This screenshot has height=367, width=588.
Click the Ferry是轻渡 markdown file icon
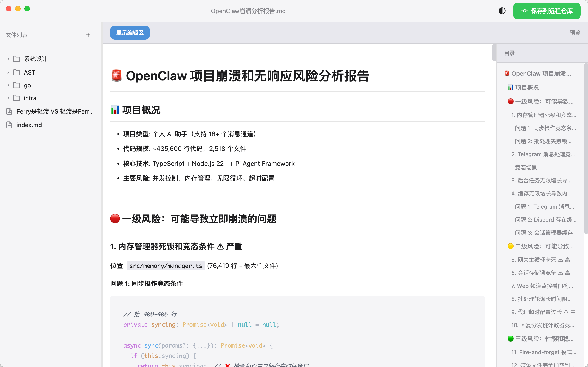(x=9, y=111)
